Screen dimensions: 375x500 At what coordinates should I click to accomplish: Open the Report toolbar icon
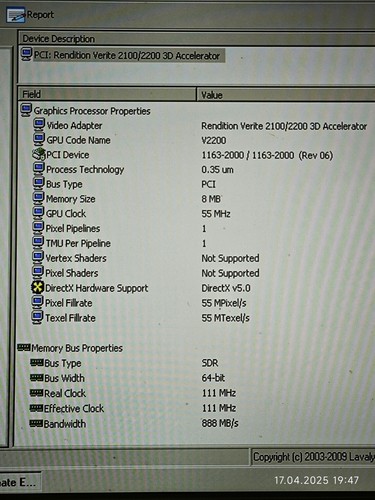(16, 15)
